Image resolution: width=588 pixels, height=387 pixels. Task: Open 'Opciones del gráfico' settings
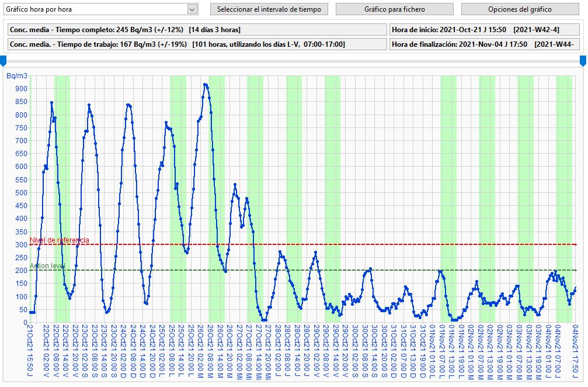(520, 9)
